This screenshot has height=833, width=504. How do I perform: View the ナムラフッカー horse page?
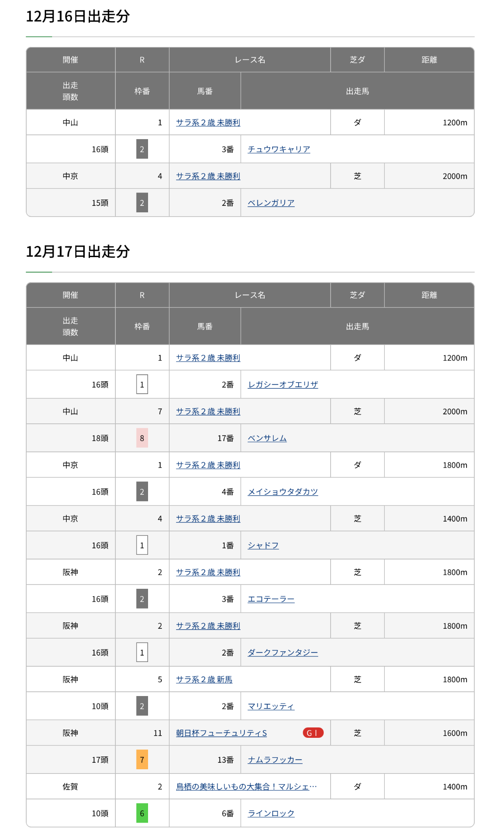tap(275, 760)
